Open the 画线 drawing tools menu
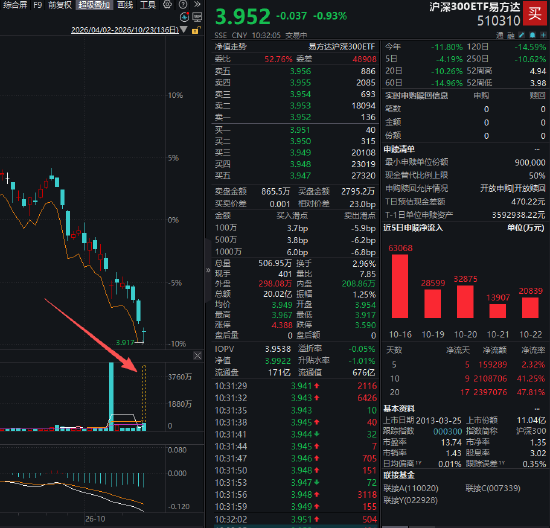This screenshot has height=528, width=550. [125, 5]
